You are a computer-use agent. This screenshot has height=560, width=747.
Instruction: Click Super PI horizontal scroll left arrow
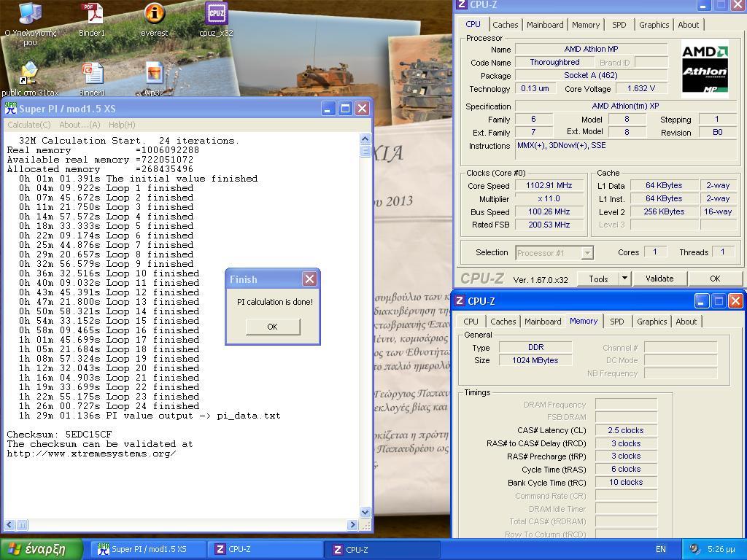pyautogui.click(x=9, y=525)
